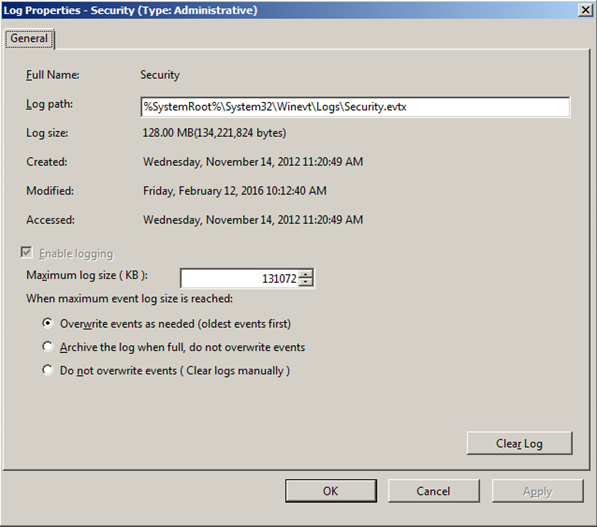Image resolution: width=597 pixels, height=527 pixels.
Task: Click the Created date value
Action: [x=253, y=162]
